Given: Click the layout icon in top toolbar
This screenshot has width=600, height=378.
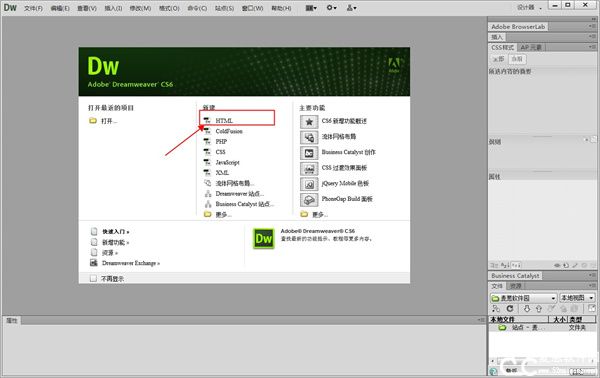Looking at the screenshot, I should [311, 8].
